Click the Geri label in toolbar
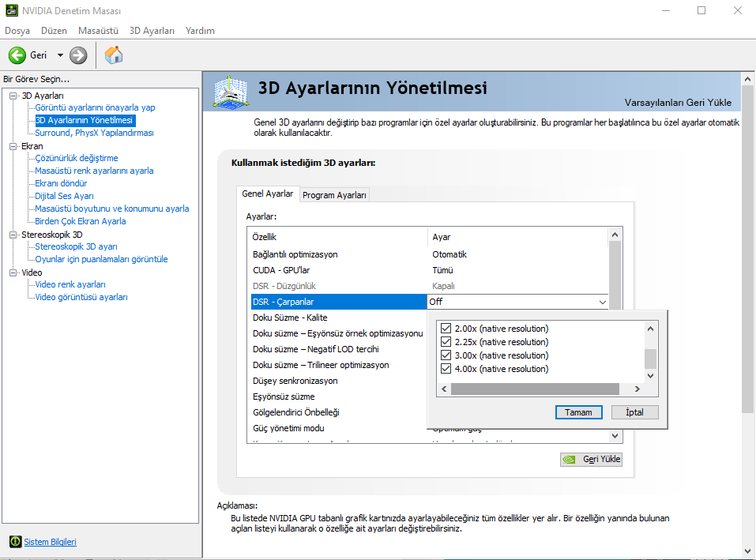 [x=39, y=55]
